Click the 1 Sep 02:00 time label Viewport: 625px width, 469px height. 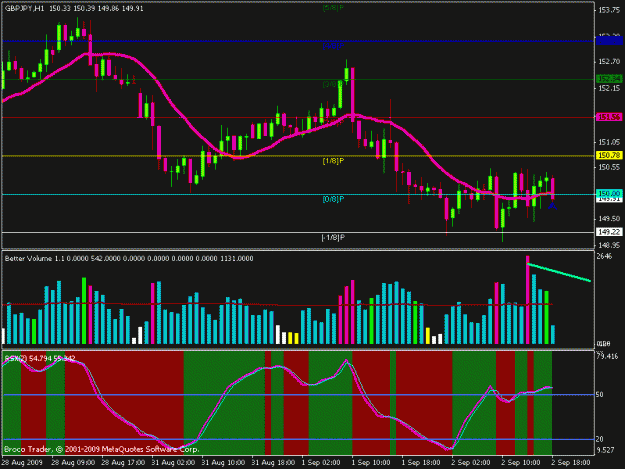tap(321, 463)
